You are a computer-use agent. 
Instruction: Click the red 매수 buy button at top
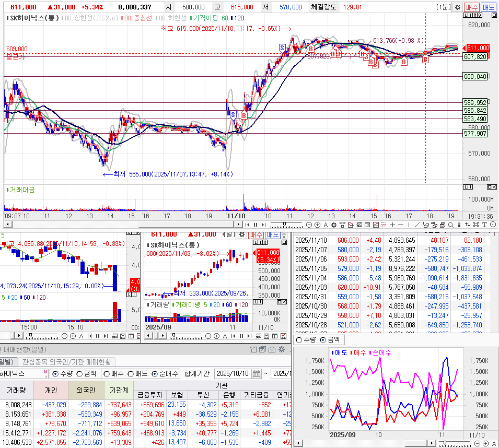472,7
